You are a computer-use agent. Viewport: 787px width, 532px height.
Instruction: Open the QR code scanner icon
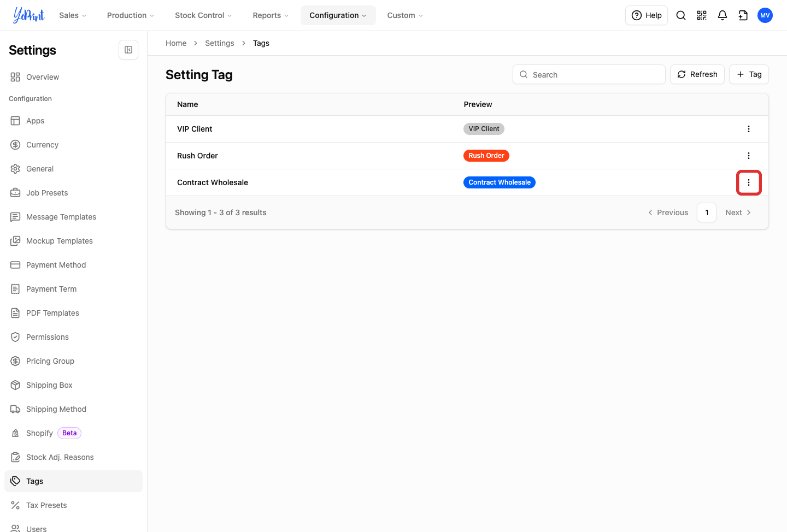pos(702,15)
